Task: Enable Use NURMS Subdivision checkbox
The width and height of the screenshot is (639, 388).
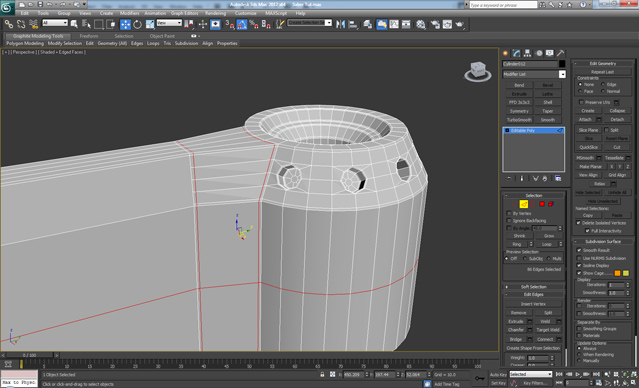Action: tap(579, 258)
